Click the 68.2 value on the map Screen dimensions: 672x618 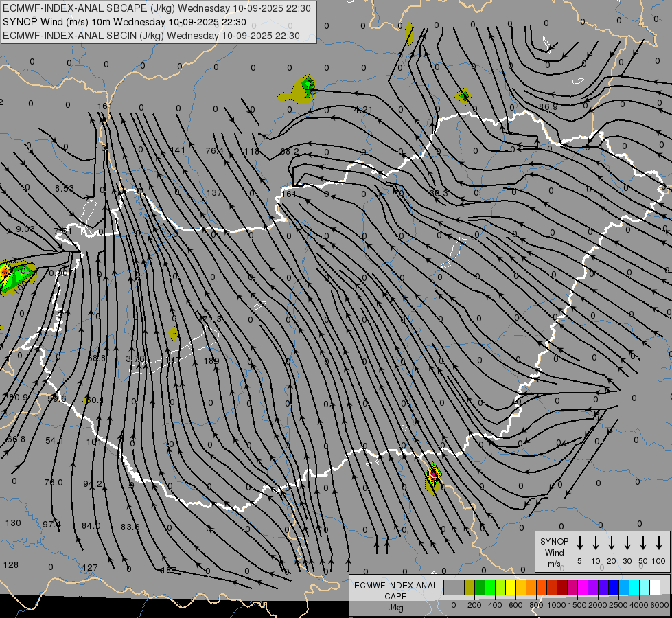point(290,152)
